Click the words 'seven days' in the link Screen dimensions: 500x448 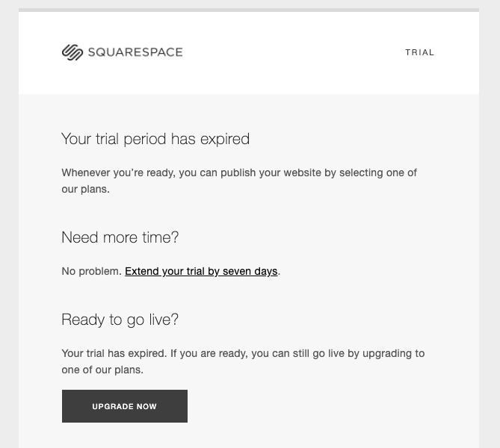point(250,271)
